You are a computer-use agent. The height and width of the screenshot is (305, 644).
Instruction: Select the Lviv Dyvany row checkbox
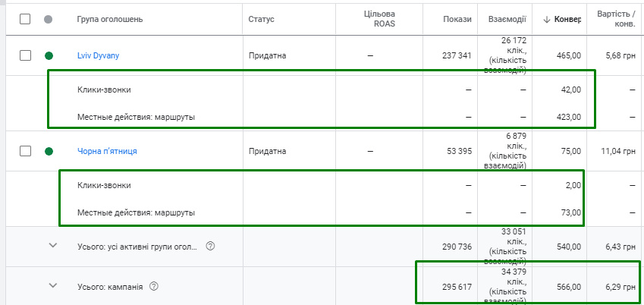tap(25, 55)
